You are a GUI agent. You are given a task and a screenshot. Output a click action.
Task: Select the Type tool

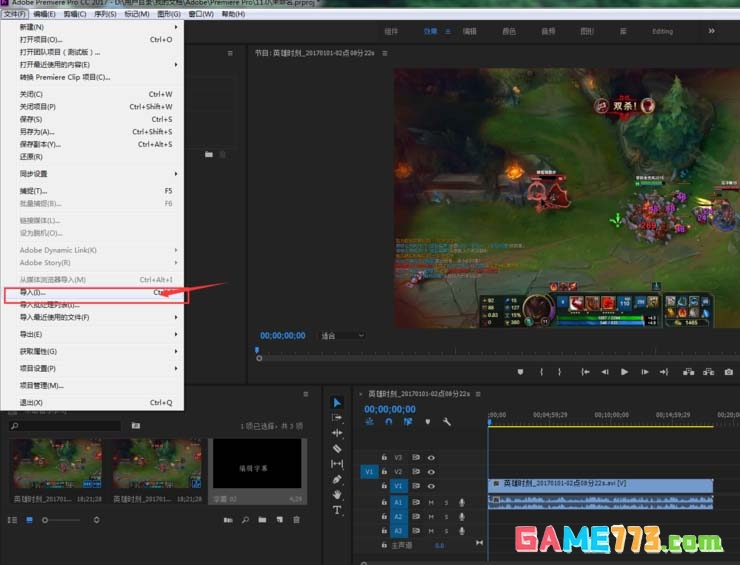pos(336,510)
